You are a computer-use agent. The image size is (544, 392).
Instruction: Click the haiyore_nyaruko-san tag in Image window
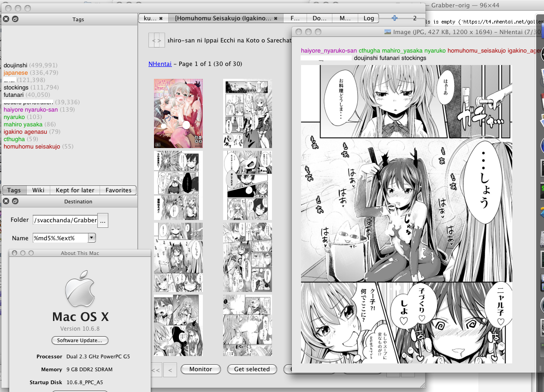[x=329, y=51]
